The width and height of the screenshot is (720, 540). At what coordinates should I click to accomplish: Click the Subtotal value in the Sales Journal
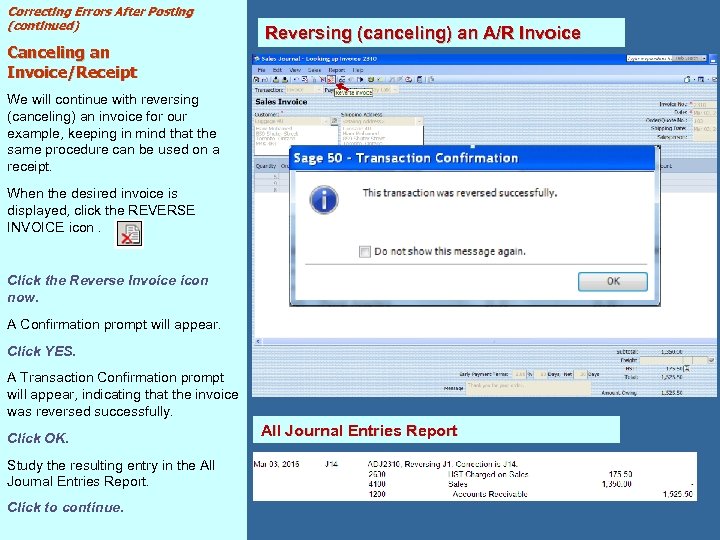(x=671, y=352)
